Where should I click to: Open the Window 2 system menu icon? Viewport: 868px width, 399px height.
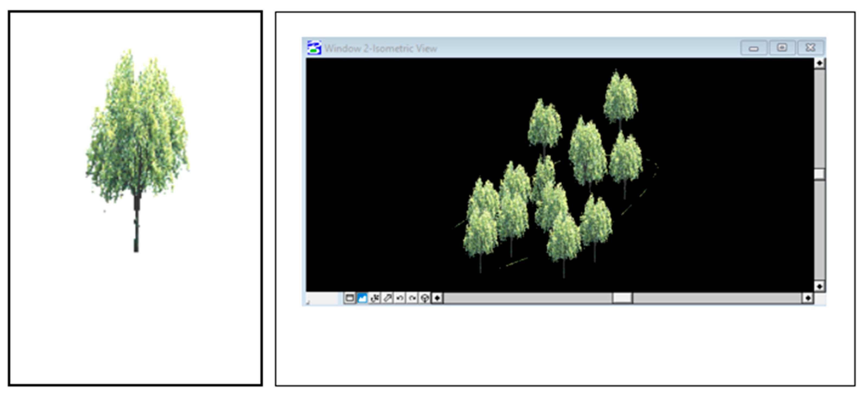click(314, 48)
